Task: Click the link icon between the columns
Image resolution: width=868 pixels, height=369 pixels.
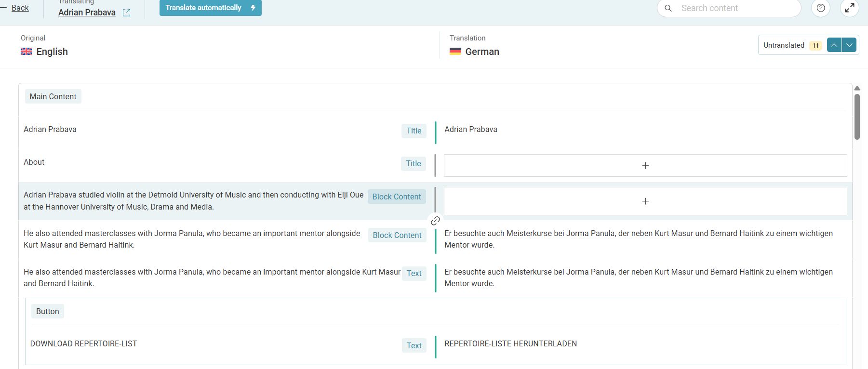Action: pos(435,221)
